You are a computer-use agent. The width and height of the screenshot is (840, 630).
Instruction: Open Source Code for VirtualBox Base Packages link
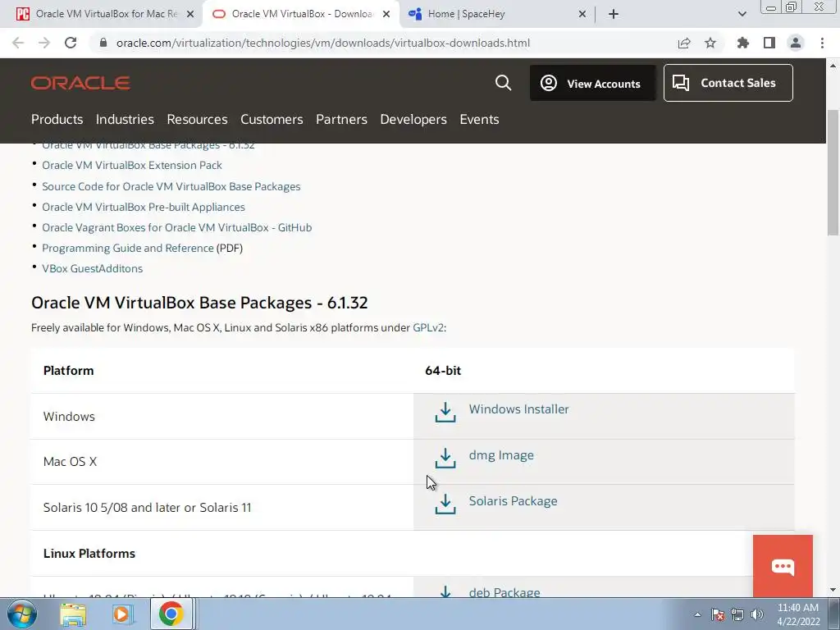(171, 186)
